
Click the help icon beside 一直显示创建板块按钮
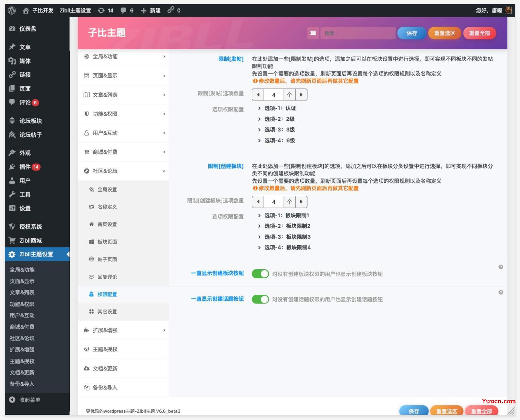pyautogui.click(x=501, y=267)
